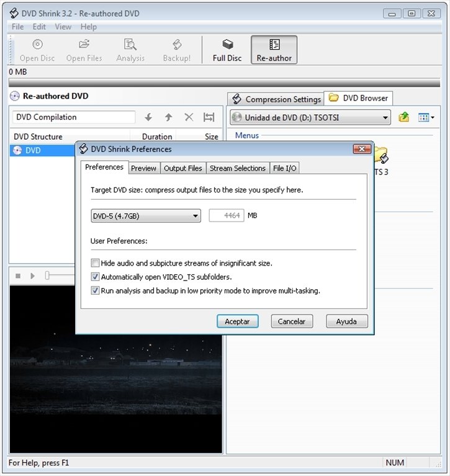Switch to the File I/O tab
The width and height of the screenshot is (450, 476).
284,168
